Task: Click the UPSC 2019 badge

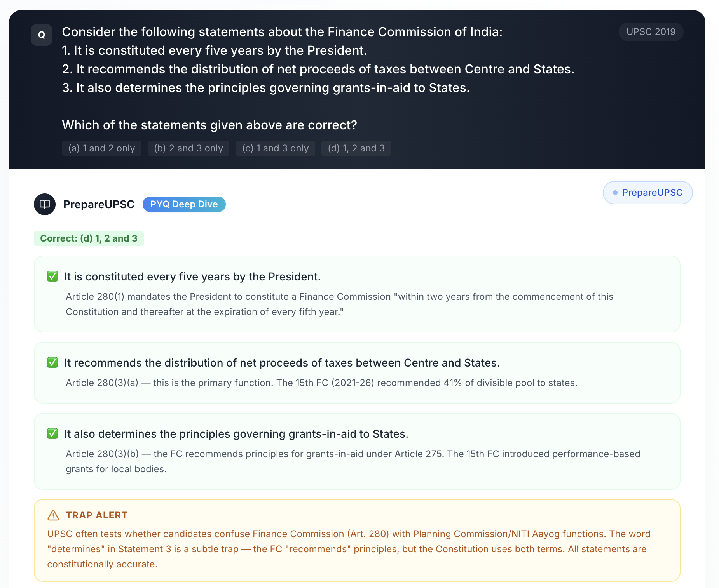Action: (651, 31)
